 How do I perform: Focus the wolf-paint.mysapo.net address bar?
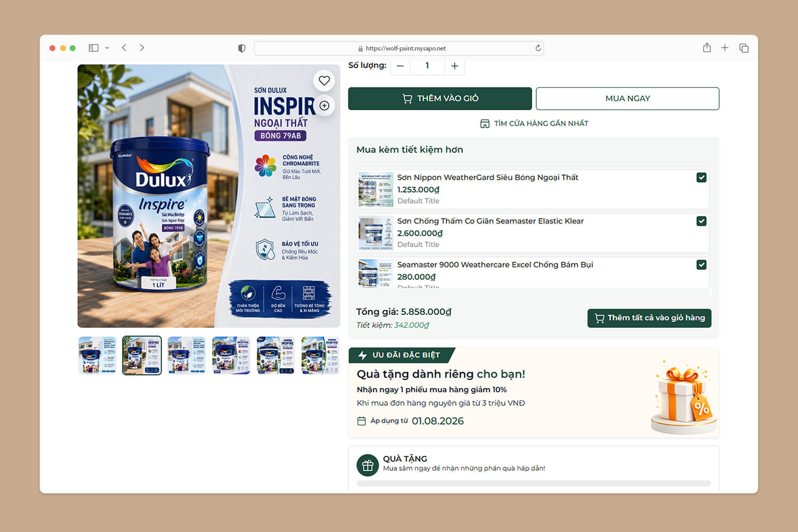coord(399,48)
